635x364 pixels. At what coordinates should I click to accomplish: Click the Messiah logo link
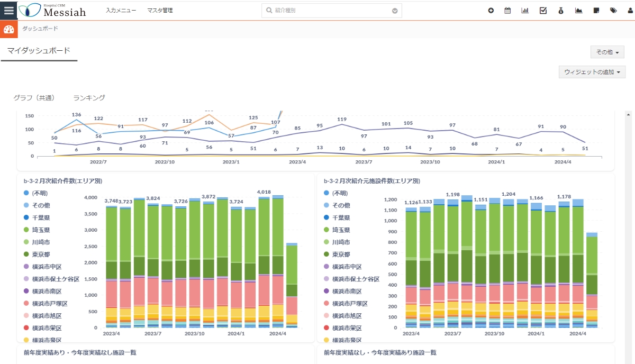pos(52,10)
